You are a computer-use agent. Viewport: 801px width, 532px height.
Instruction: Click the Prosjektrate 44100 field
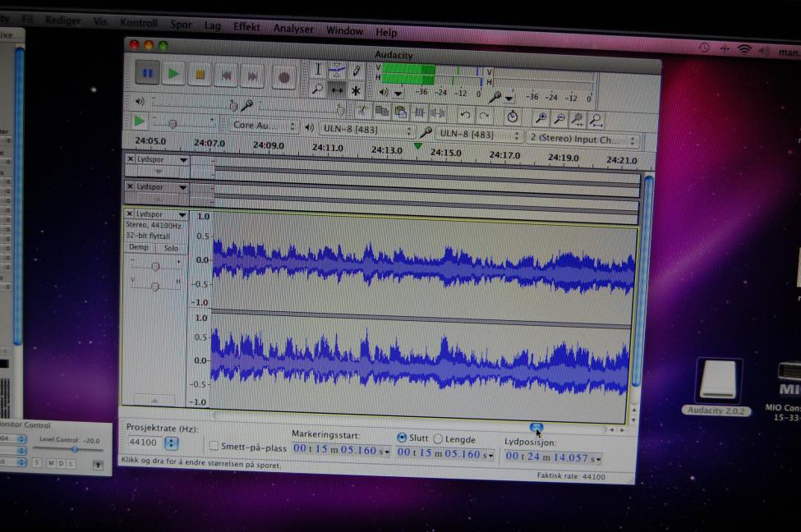pos(144,443)
